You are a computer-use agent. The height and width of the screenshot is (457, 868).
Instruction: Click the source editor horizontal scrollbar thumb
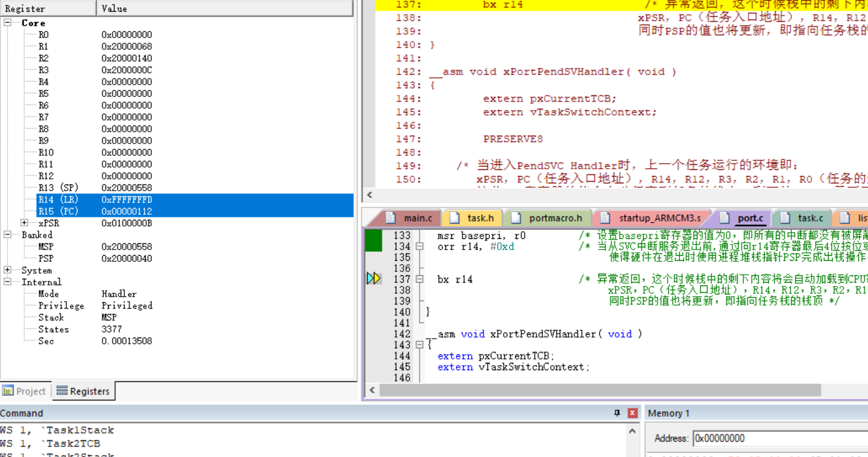600,390
